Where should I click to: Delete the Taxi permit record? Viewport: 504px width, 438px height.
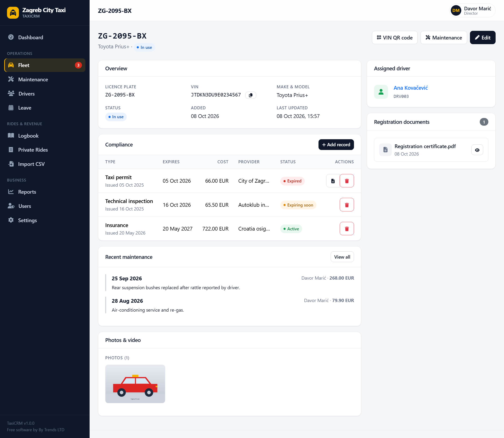coord(347,181)
